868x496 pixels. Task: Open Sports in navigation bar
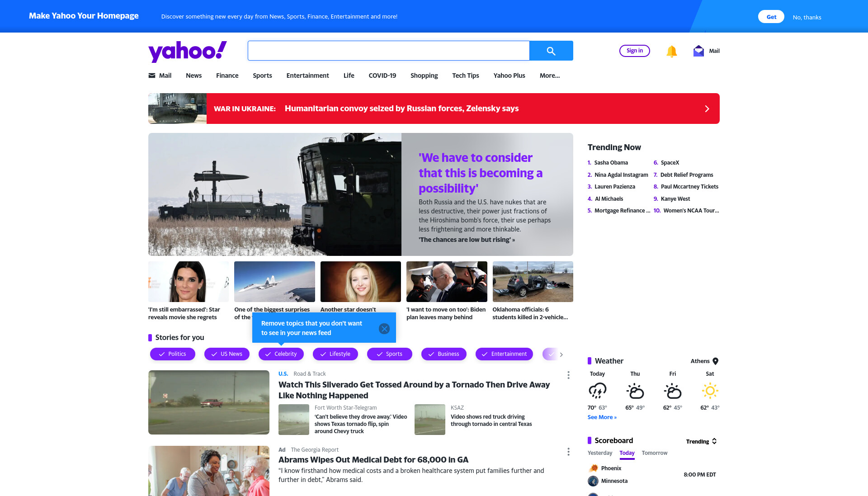click(x=262, y=76)
